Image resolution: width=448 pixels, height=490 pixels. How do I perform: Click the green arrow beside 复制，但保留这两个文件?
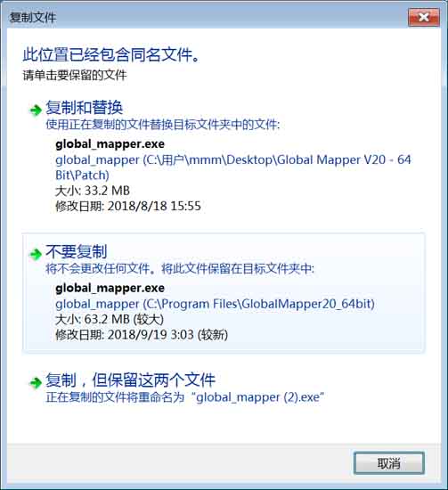[36, 382]
